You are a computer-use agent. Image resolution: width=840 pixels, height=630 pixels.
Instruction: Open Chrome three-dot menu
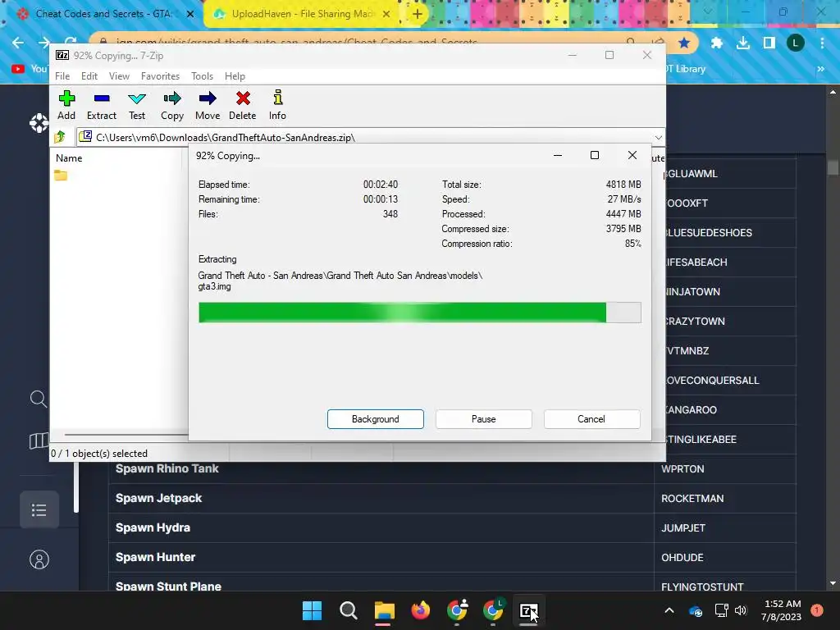click(822, 43)
